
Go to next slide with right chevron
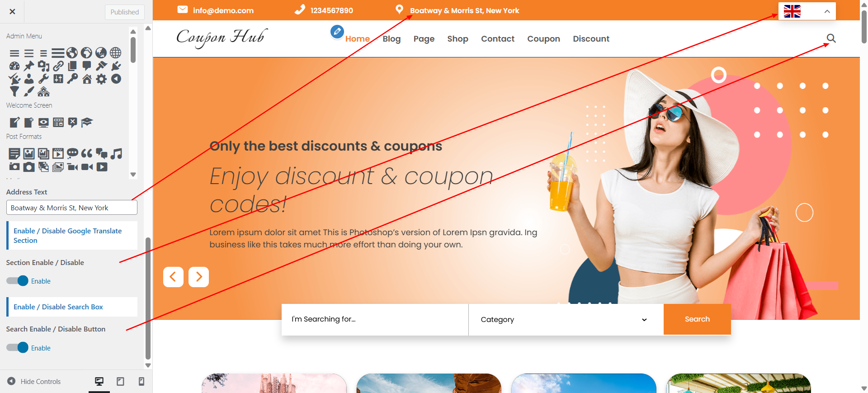tap(198, 277)
